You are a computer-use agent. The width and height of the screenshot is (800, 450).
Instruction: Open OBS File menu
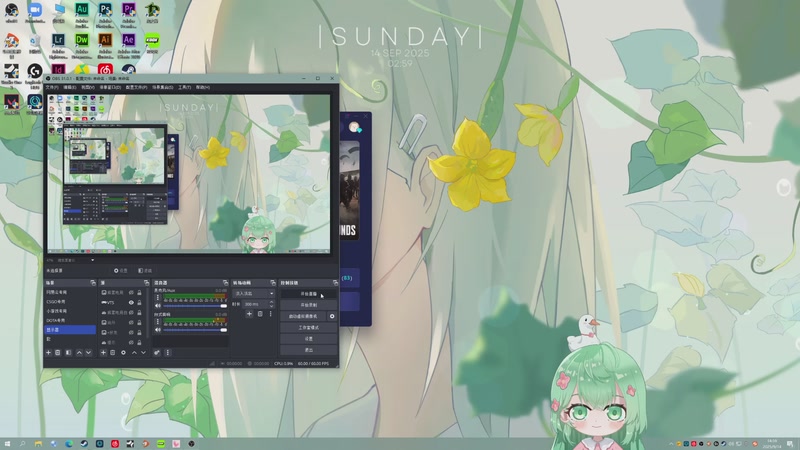tap(52, 87)
